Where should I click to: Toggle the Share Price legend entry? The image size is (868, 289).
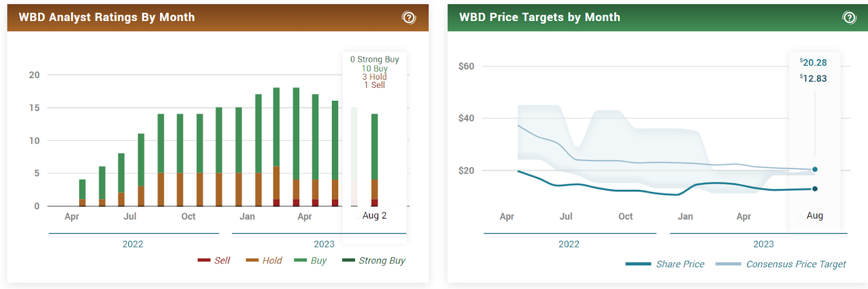click(665, 264)
